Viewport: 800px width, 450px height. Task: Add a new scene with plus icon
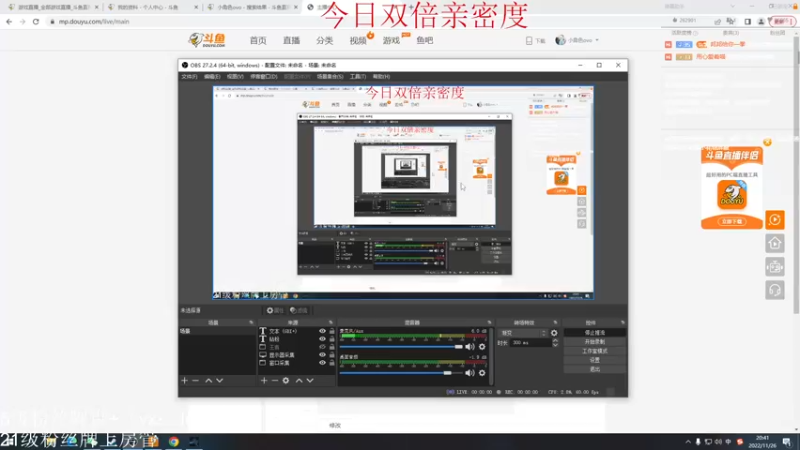coord(185,381)
